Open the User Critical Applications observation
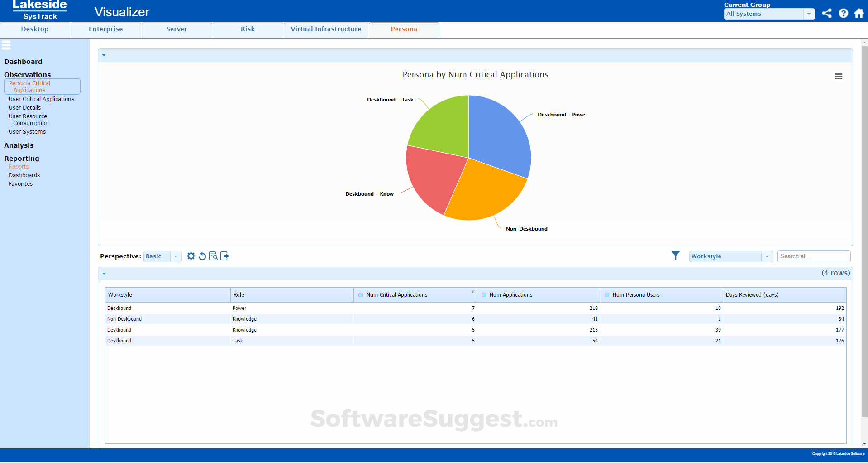The height and width of the screenshot is (463, 868). [41, 99]
